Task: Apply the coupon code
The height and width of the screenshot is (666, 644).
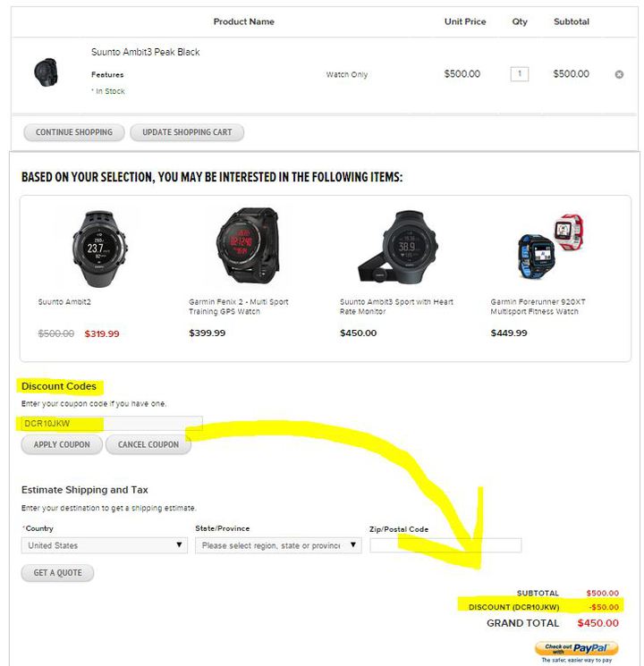Action: coord(62,444)
